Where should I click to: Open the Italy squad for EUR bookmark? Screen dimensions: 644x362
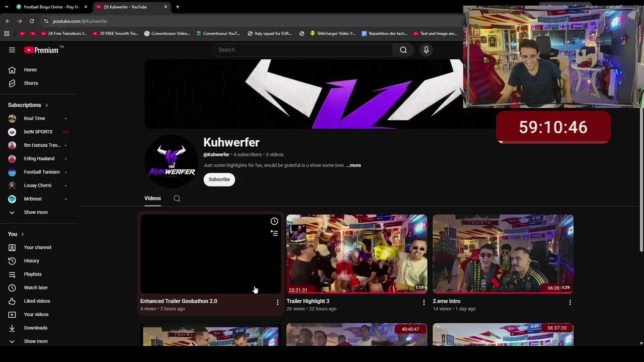[270, 34]
